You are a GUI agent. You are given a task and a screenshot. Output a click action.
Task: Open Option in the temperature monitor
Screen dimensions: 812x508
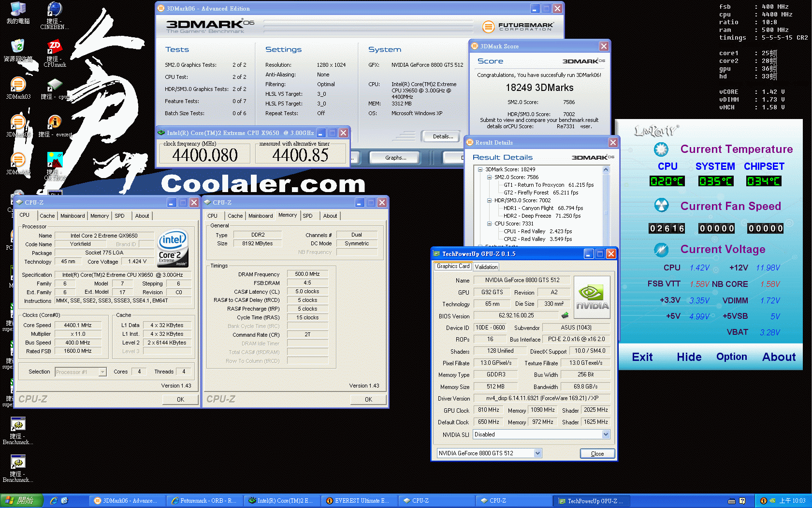click(x=732, y=357)
